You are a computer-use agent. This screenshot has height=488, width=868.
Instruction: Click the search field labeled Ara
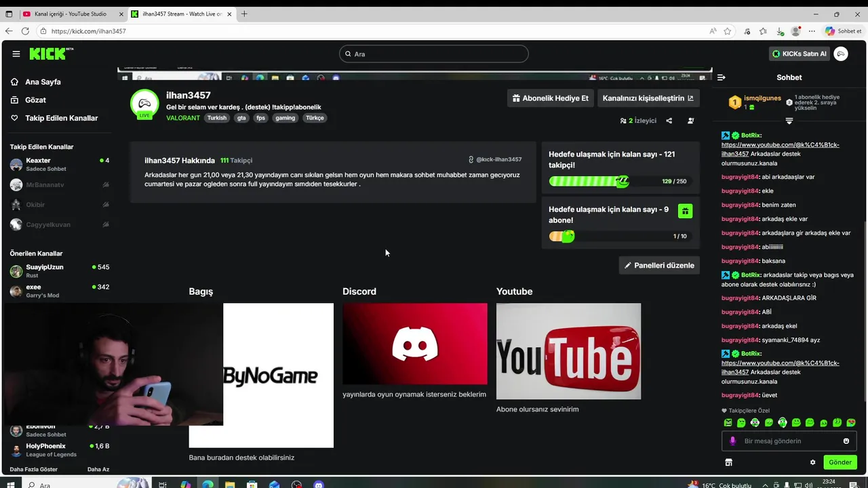434,54
